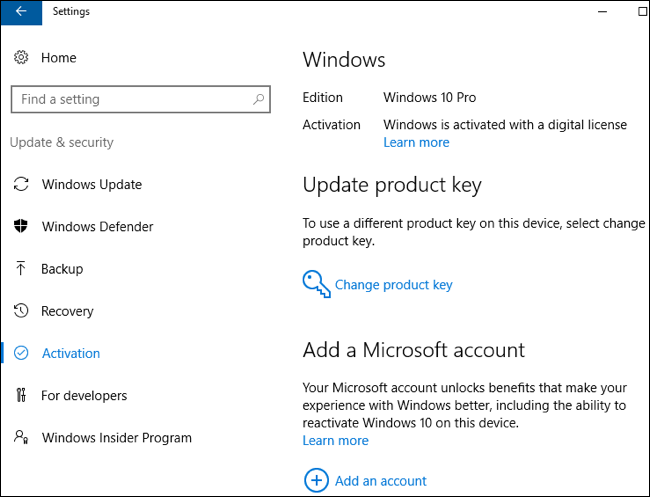Click the Backup upload arrow icon
The height and width of the screenshot is (497, 650).
point(21,268)
